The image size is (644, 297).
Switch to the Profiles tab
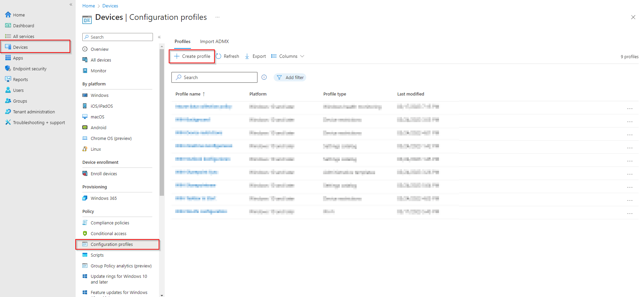pyautogui.click(x=183, y=41)
